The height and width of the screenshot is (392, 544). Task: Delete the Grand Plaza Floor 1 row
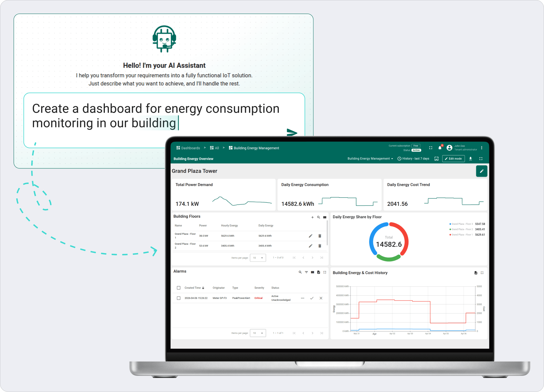tap(320, 236)
